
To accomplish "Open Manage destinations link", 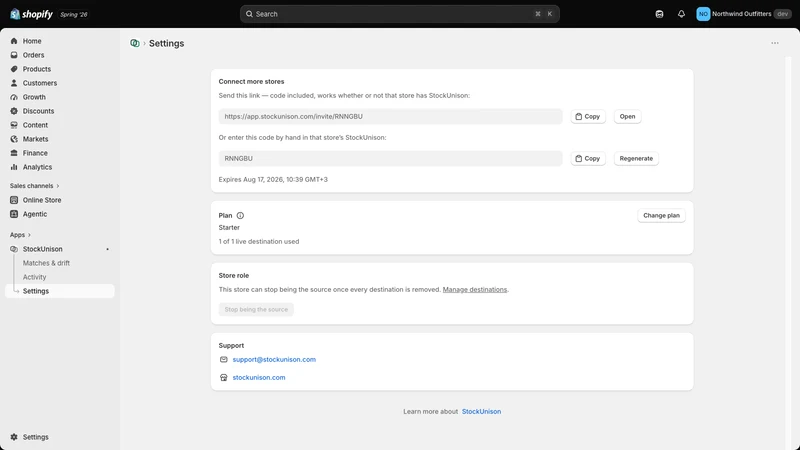I will click(x=474, y=289).
